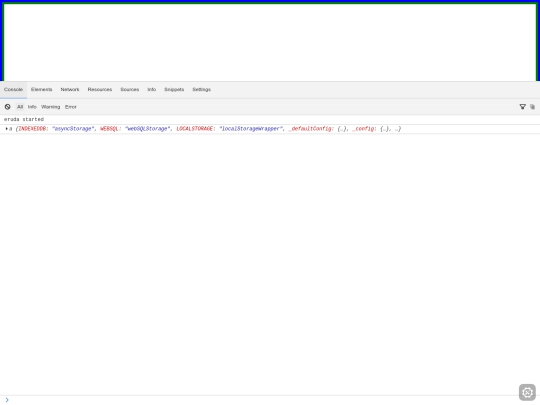The width and height of the screenshot is (540, 405).
Task: Open the Info tab
Action: click(152, 90)
